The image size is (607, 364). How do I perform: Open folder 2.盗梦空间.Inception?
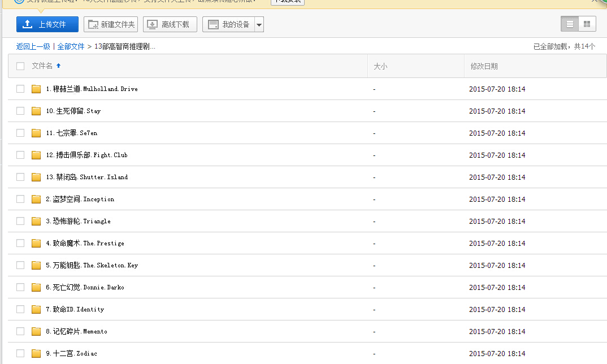[80, 200]
